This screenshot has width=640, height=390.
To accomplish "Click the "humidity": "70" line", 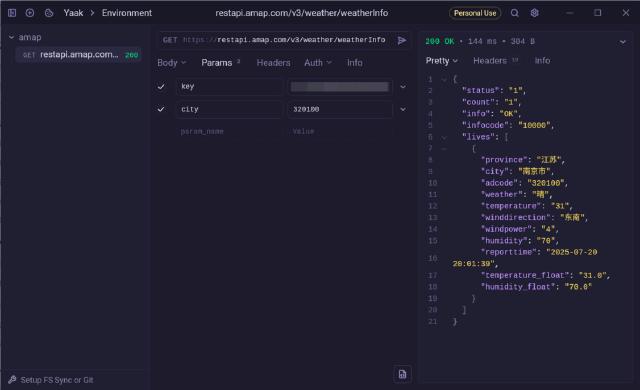I will coord(519,241).
